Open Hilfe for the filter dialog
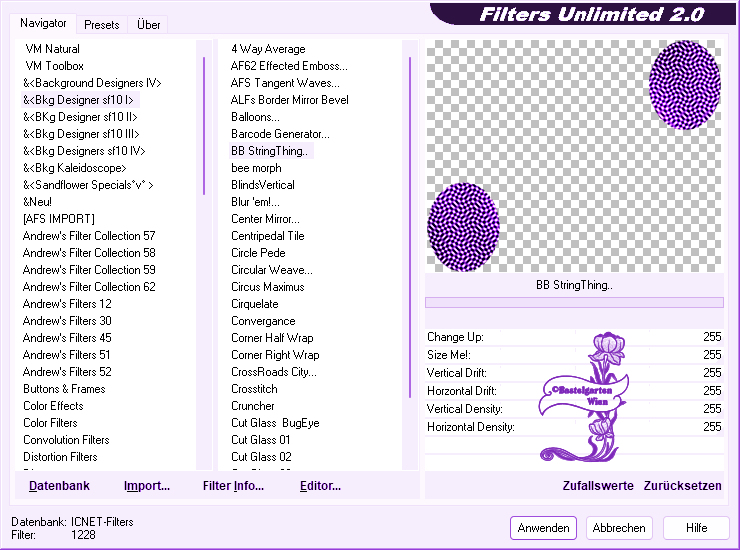 click(x=696, y=528)
